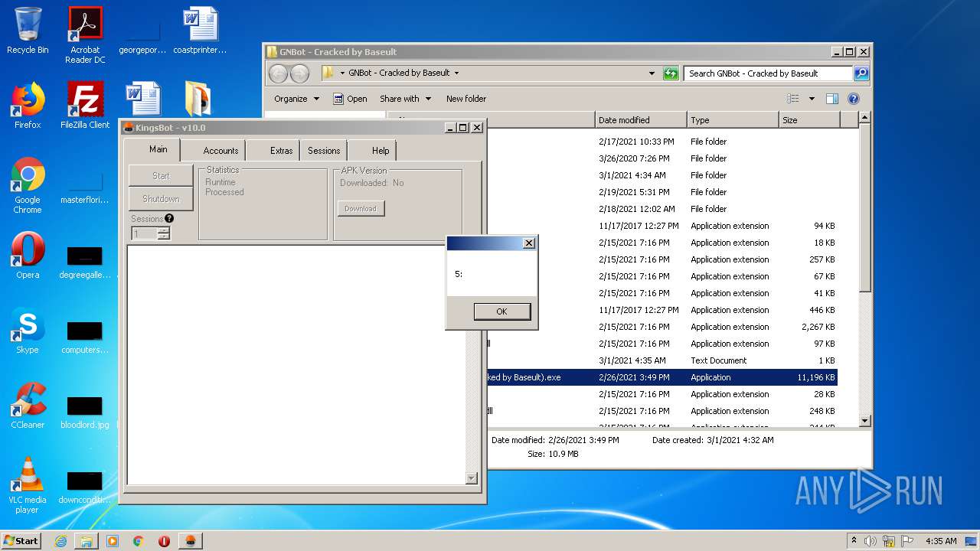The image size is (980, 551).
Task: Switch to the Sessions tab
Action: click(x=324, y=151)
